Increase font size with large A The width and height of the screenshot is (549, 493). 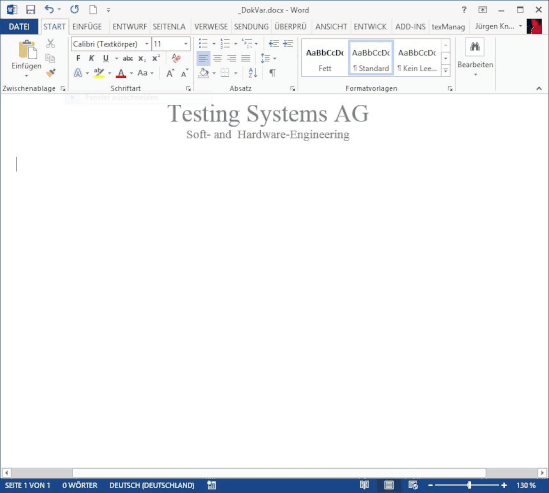170,73
